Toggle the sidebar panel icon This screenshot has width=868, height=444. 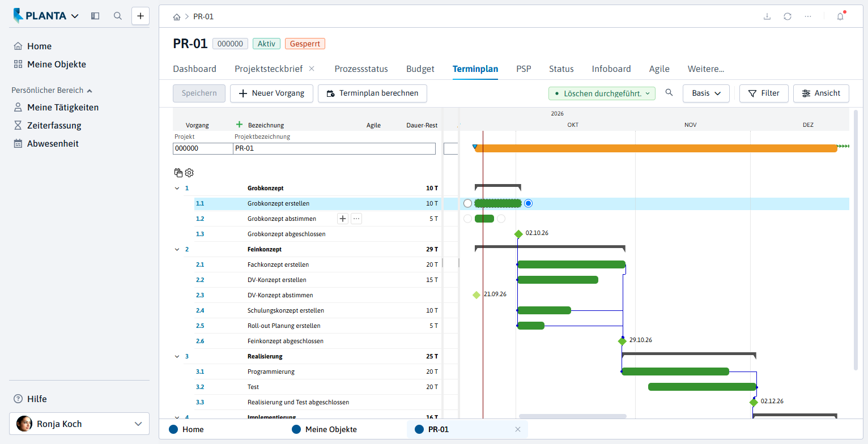(x=95, y=16)
